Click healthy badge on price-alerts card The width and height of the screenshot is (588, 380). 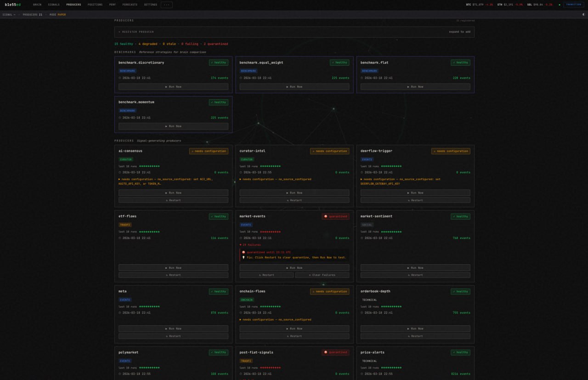coord(460,352)
